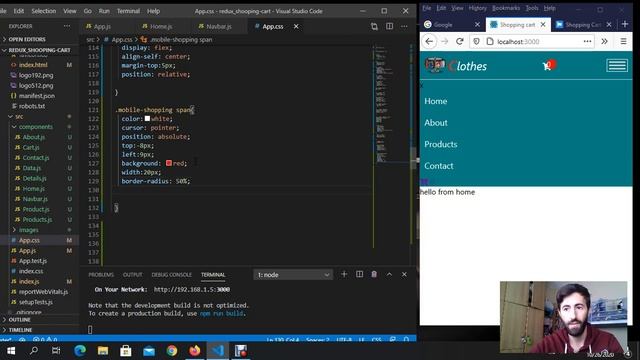Switch to the Debug Console panel tab

point(171,275)
